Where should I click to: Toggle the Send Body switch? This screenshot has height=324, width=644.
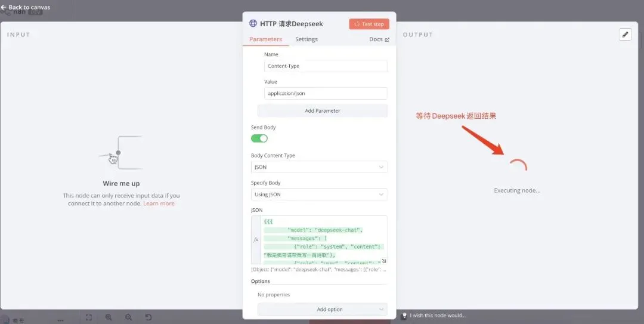pyautogui.click(x=259, y=138)
